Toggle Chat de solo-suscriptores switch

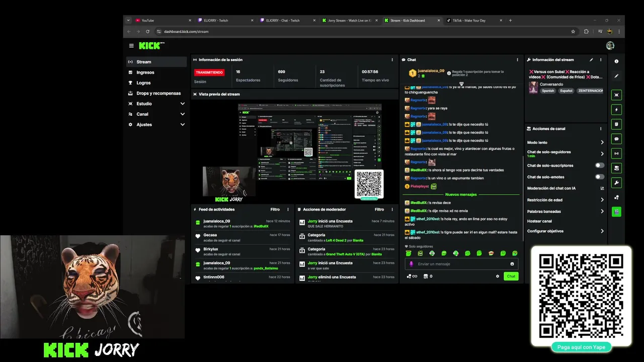(x=600, y=165)
